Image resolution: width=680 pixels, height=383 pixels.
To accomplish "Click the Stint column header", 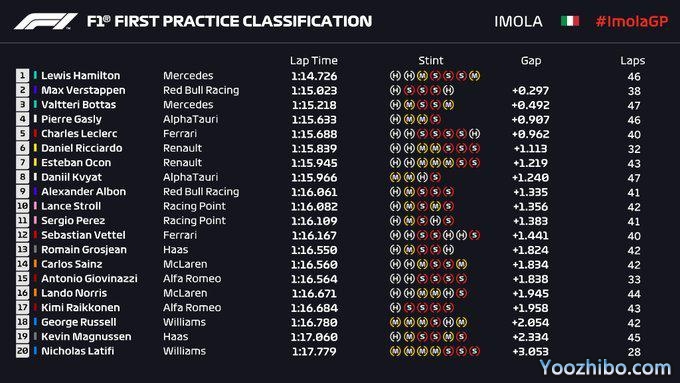I will pos(431,61).
